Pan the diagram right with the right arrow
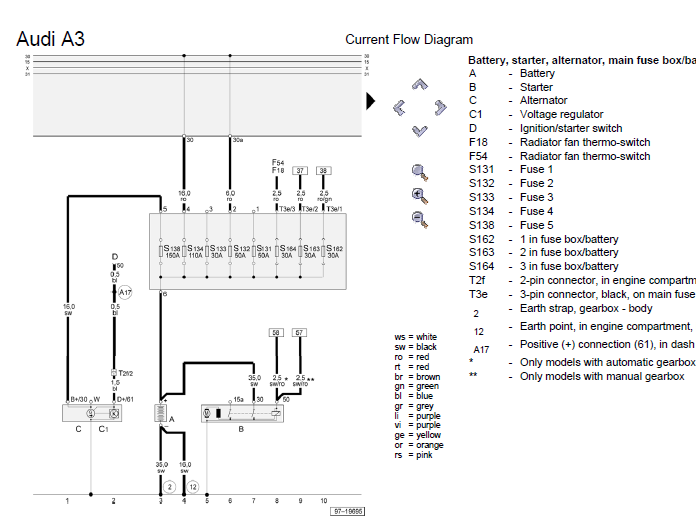This screenshot has width=696, height=521. click(440, 107)
